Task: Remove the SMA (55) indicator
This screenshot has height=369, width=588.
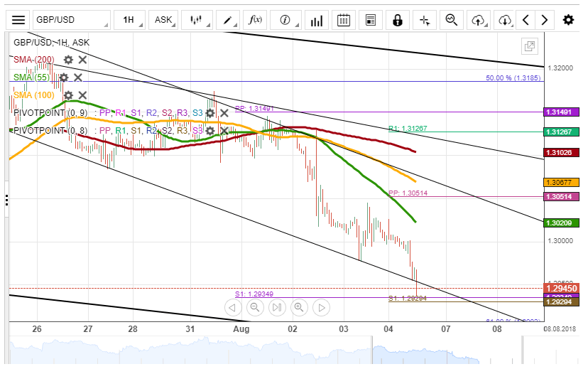Action: 78,77
